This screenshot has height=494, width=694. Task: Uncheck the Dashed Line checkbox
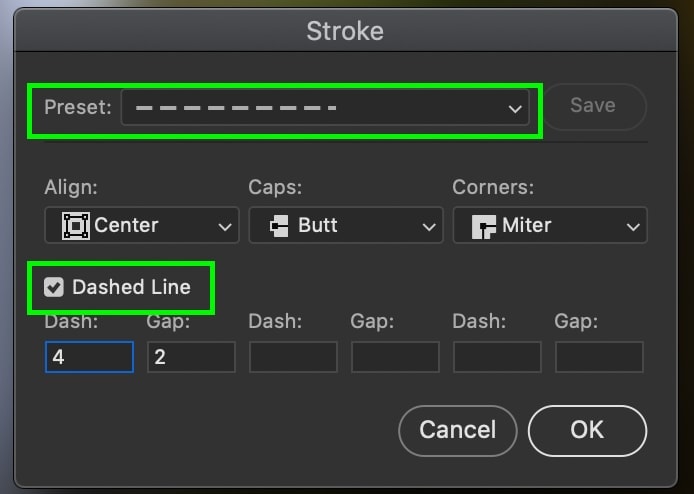point(54,287)
